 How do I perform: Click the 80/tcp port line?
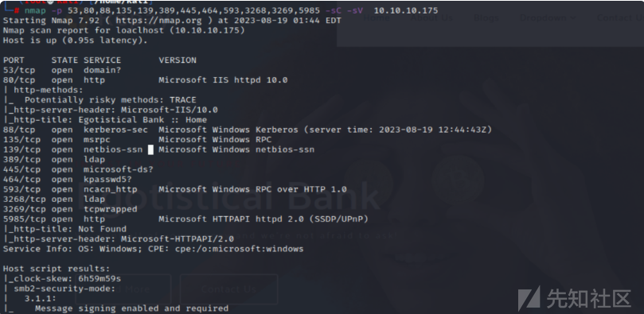click(146, 80)
